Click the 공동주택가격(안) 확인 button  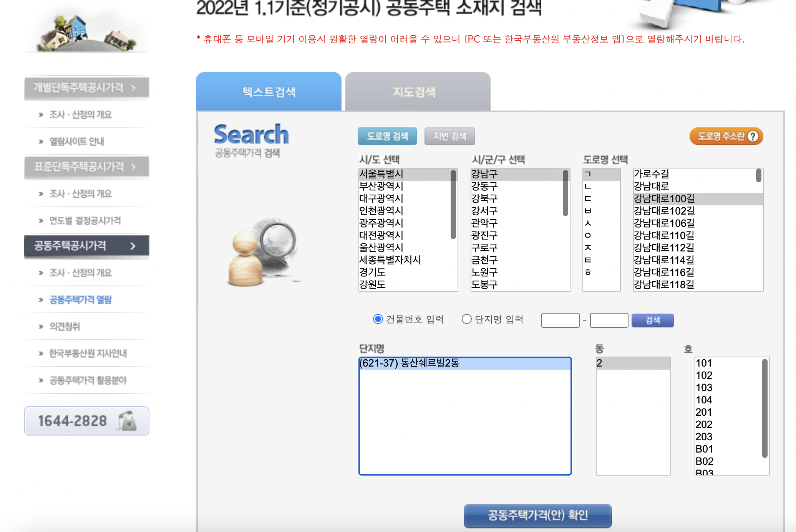(537, 516)
